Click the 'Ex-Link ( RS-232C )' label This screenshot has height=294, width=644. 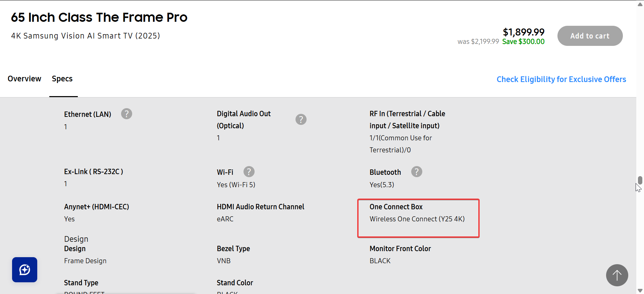pyautogui.click(x=94, y=172)
